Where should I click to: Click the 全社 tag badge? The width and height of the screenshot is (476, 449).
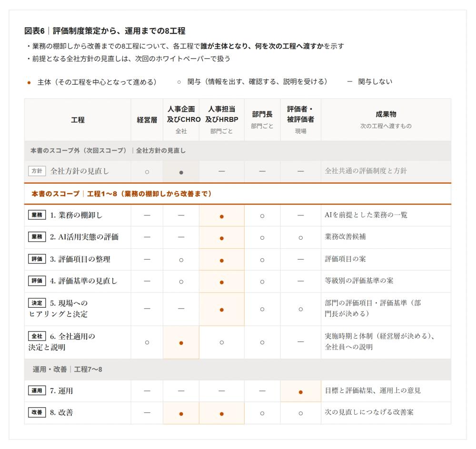(37, 336)
